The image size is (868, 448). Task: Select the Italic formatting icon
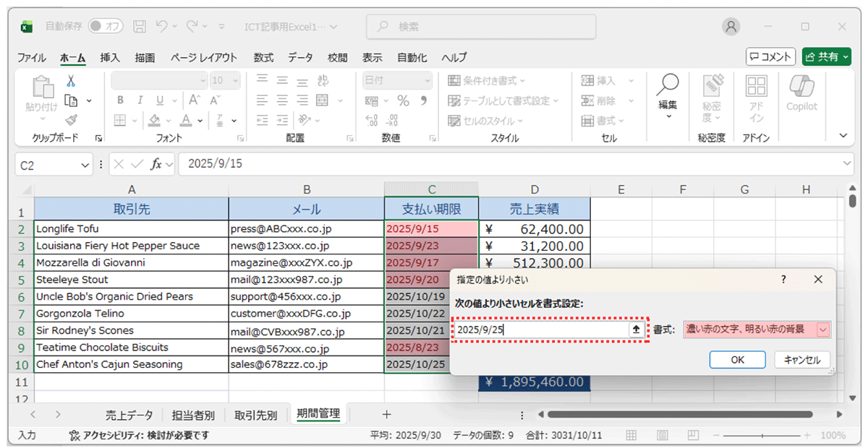tap(140, 100)
